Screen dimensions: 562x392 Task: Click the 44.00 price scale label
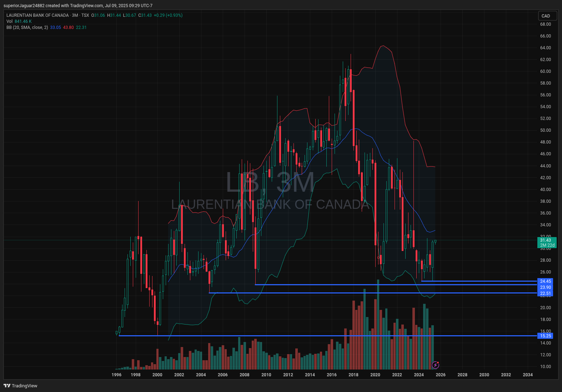tap(546, 166)
